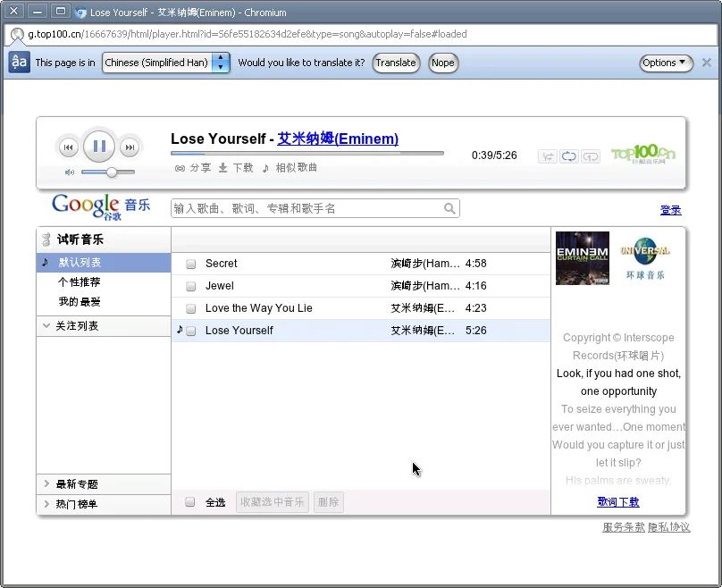Click the artist name in the Jewel row

425,286
